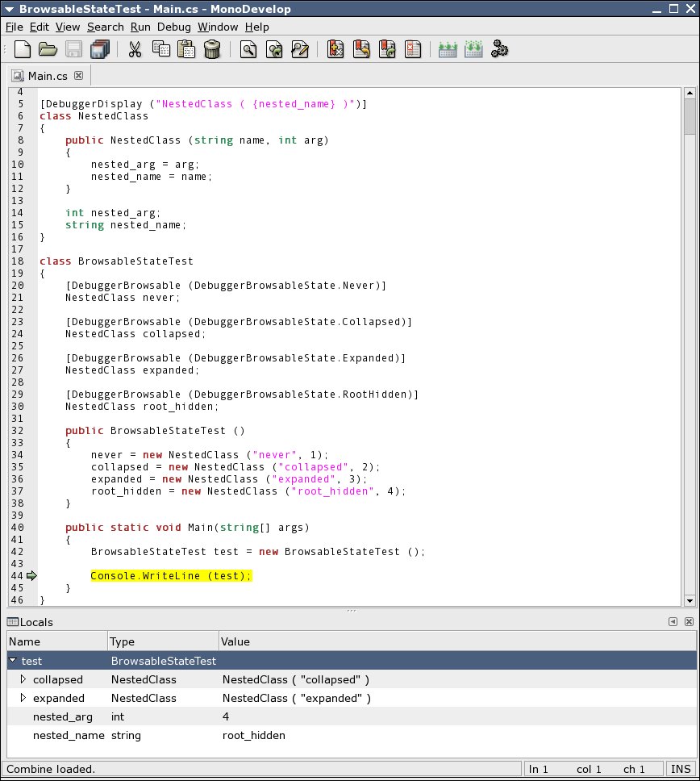This screenshot has height=781, width=700.
Task: Open the Edit menu
Action: point(40,27)
